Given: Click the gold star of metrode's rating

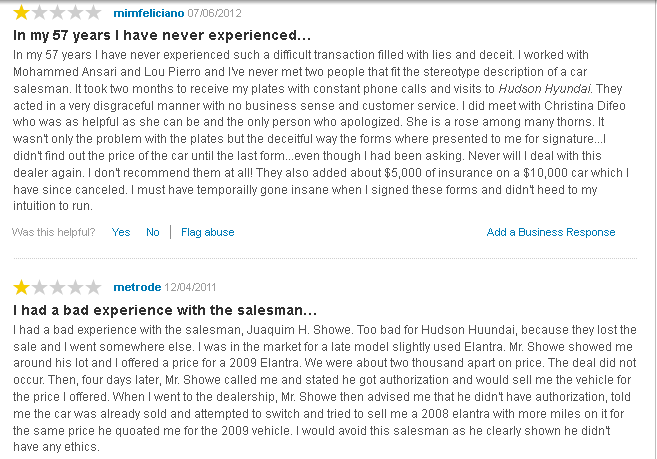Looking at the screenshot, I should [x=21, y=287].
